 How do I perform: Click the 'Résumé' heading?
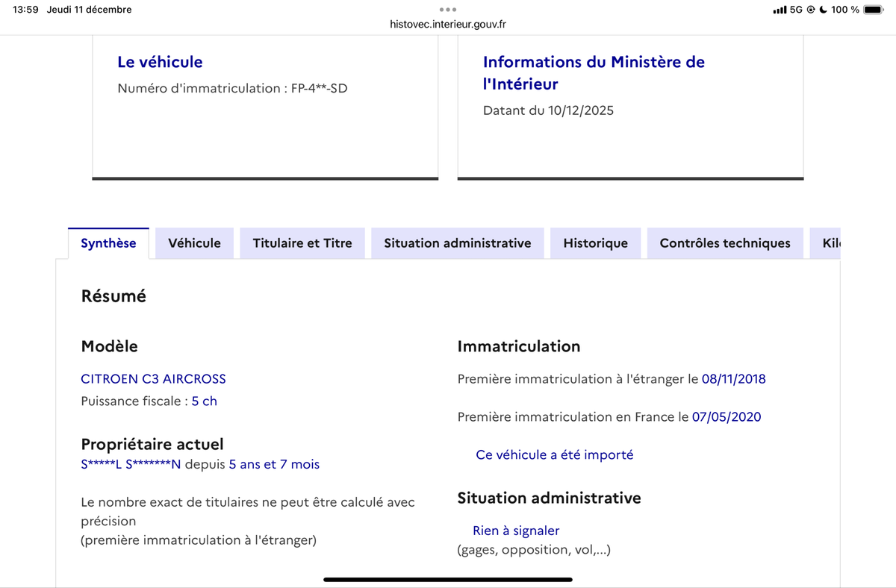113,296
